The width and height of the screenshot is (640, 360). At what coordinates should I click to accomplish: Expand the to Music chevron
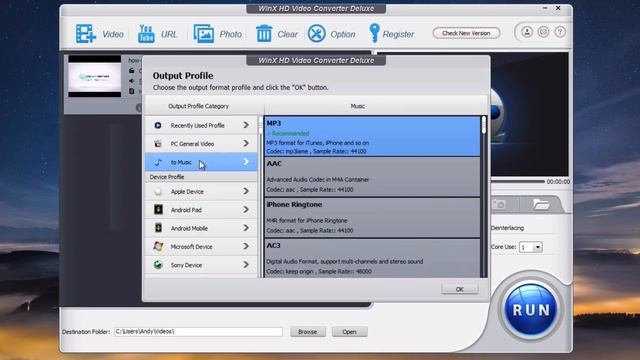pyautogui.click(x=246, y=162)
